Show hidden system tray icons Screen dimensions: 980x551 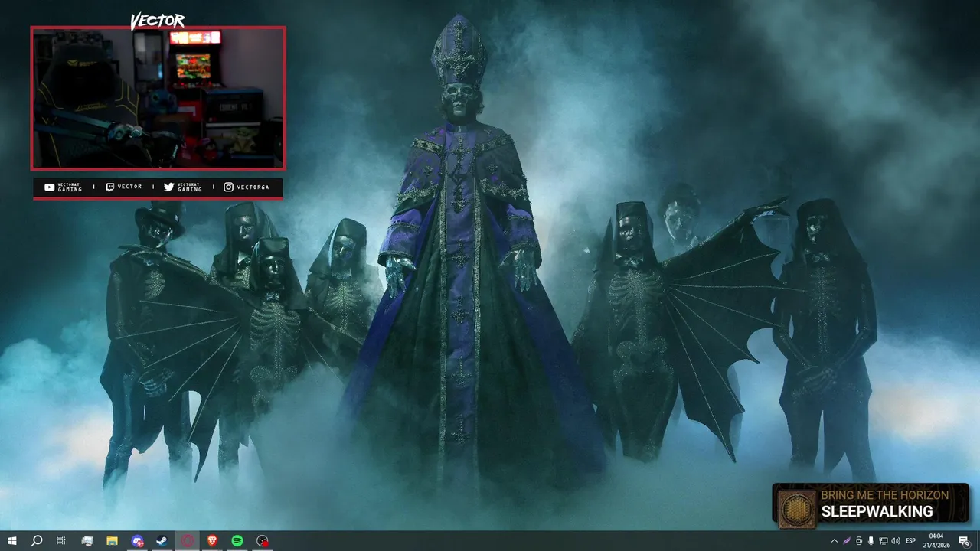click(x=835, y=541)
